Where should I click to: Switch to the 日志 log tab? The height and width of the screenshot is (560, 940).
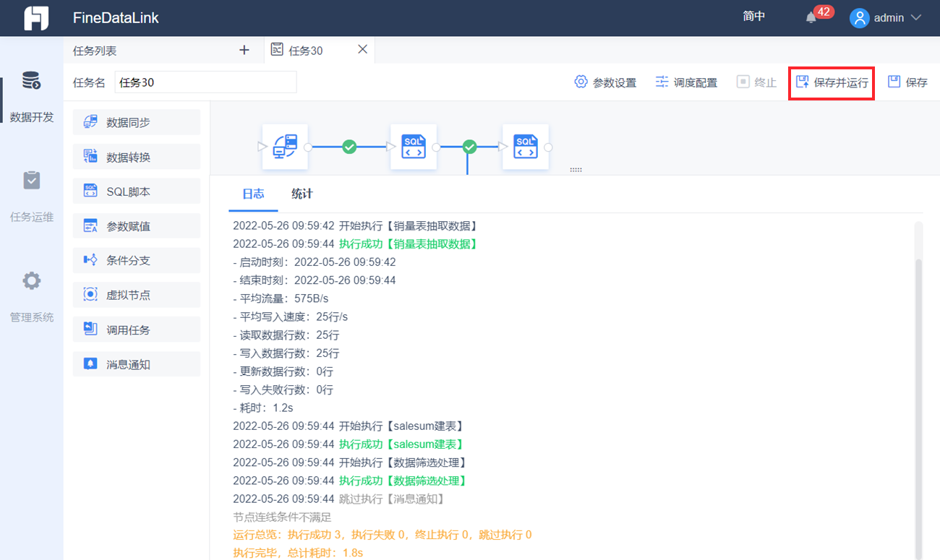[x=253, y=194]
